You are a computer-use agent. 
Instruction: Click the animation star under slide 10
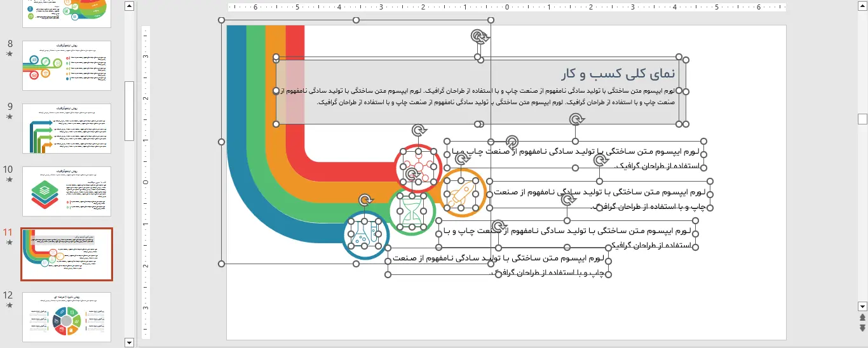(x=9, y=180)
